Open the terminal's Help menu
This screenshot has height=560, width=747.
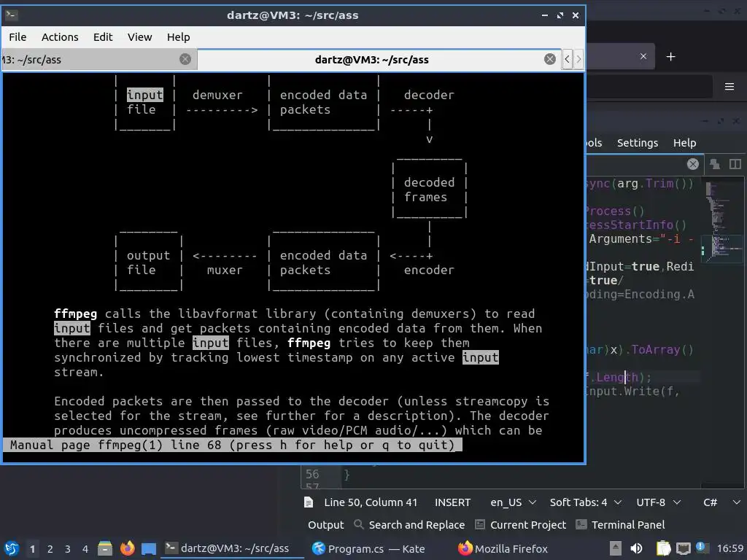point(178,37)
